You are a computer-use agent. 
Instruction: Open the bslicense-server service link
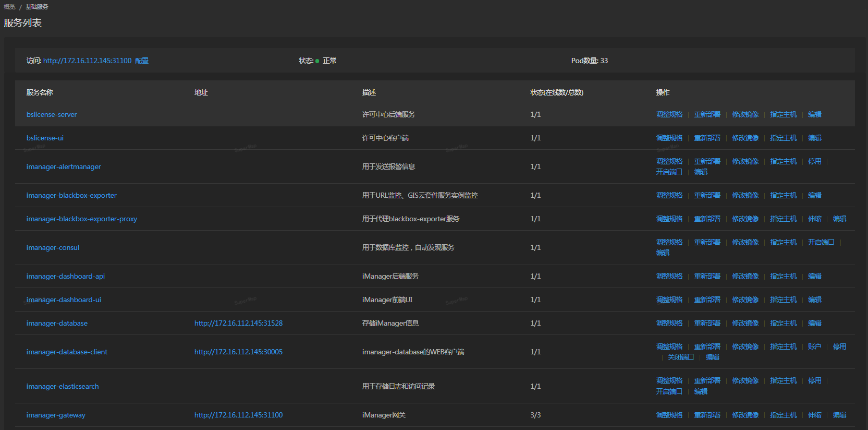tap(52, 114)
